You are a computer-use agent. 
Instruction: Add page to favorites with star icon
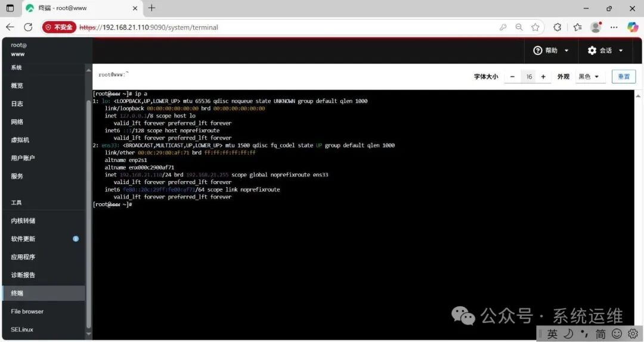point(535,27)
